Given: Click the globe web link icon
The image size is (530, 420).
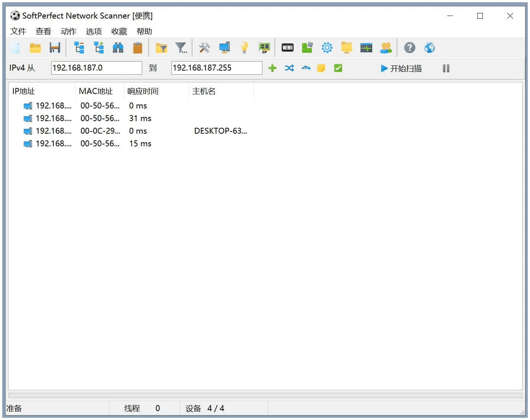Looking at the screenshot, I should (429, 48).
